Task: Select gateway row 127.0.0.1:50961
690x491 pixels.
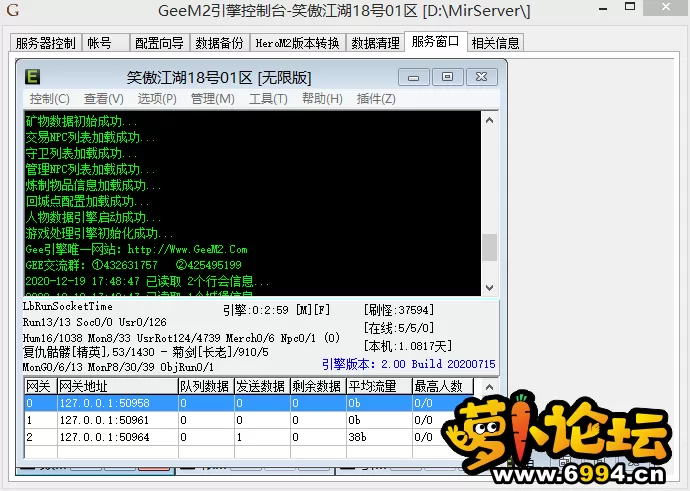Action: [249, 420]
